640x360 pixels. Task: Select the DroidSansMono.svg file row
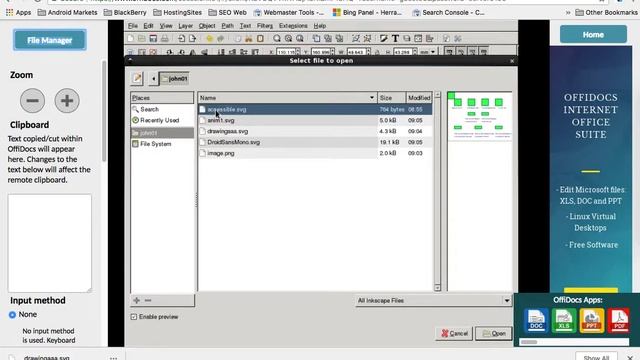point(315,142)
